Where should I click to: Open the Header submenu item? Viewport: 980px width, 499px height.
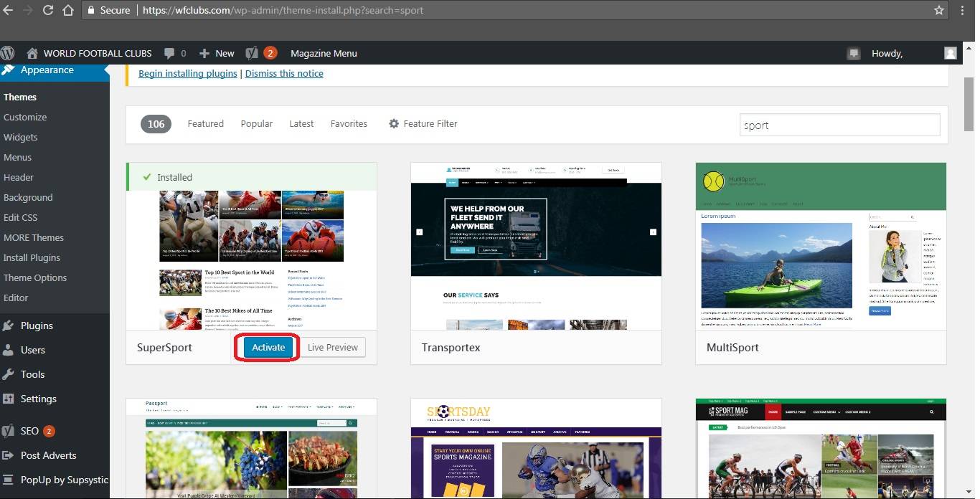[19, 177]
